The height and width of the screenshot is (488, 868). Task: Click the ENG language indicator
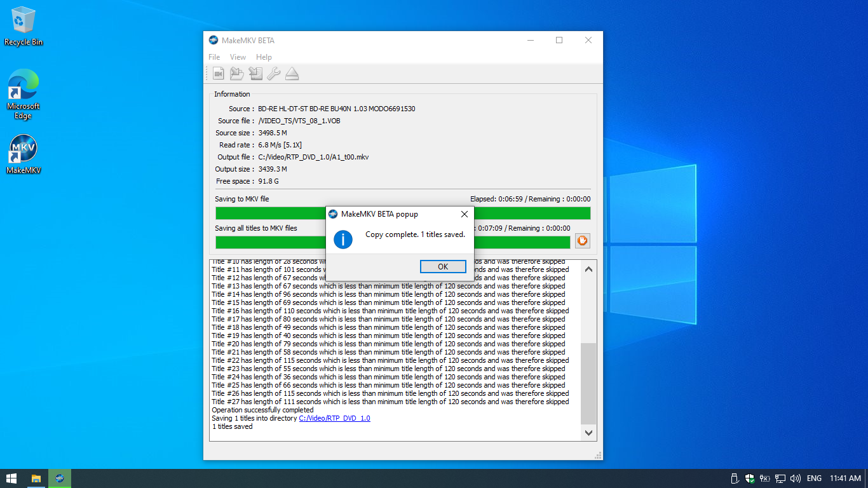[x=814, y=478]
